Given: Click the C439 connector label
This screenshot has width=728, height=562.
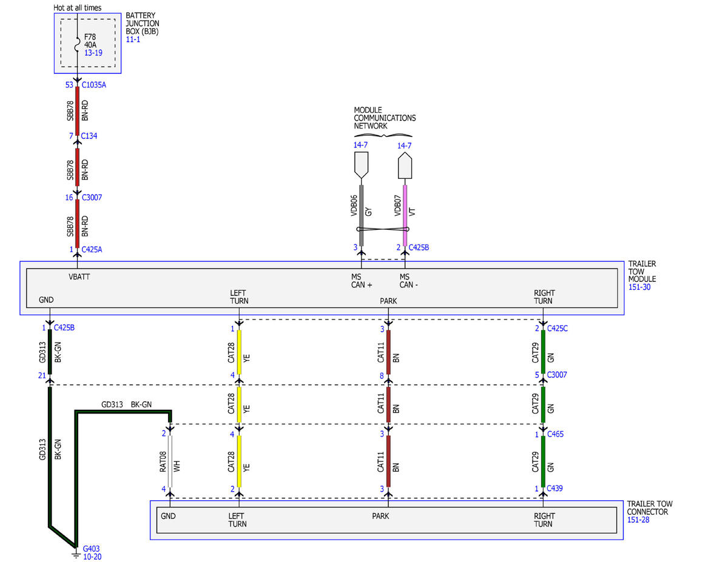Looking at the screenshot, I should (x=555, y=488).
